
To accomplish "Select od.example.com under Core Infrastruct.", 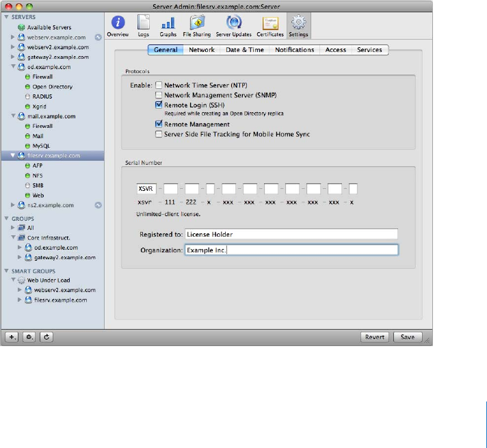I will (56, 248).
